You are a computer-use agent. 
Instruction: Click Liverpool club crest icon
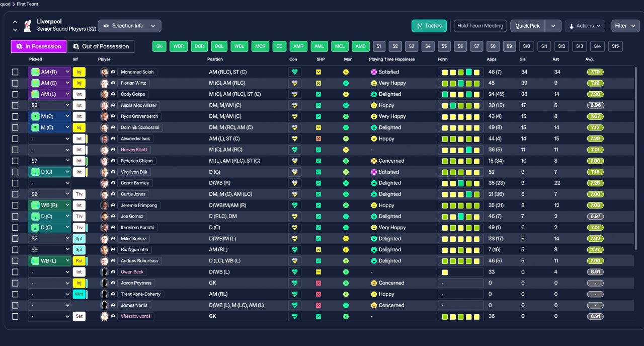(28, 26)
